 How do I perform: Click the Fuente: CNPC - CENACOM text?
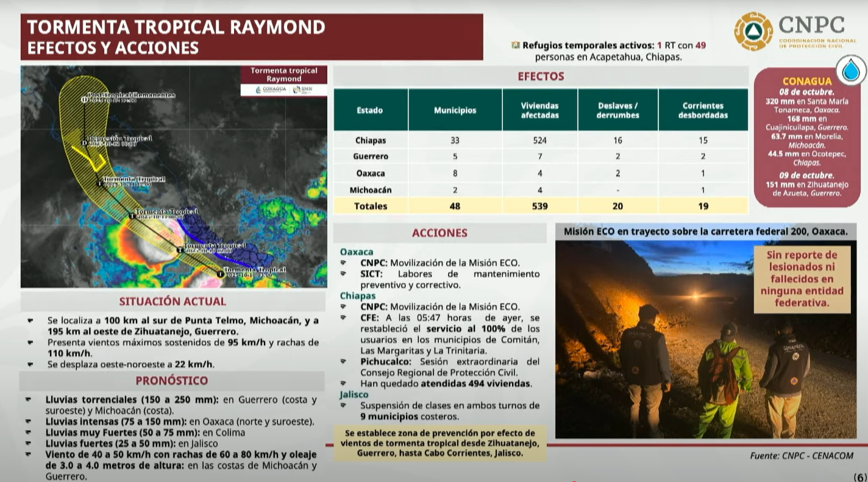tap(801, 456)
